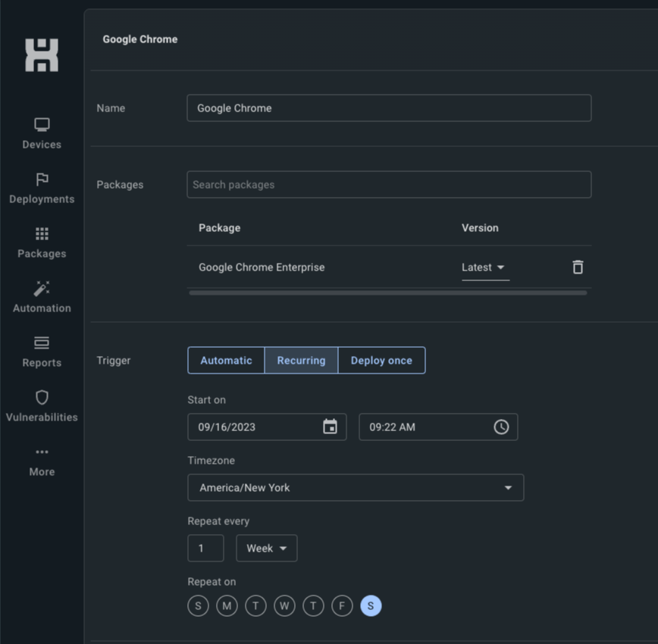This screenshot has width=658, height=644.
Task: View Reports from the sidebar
Action: pos(42,352)
